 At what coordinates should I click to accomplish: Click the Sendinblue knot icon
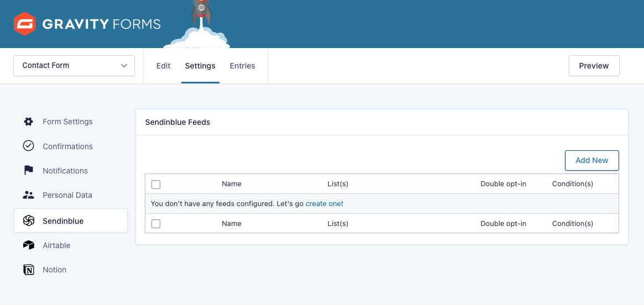tap(28, 221)
